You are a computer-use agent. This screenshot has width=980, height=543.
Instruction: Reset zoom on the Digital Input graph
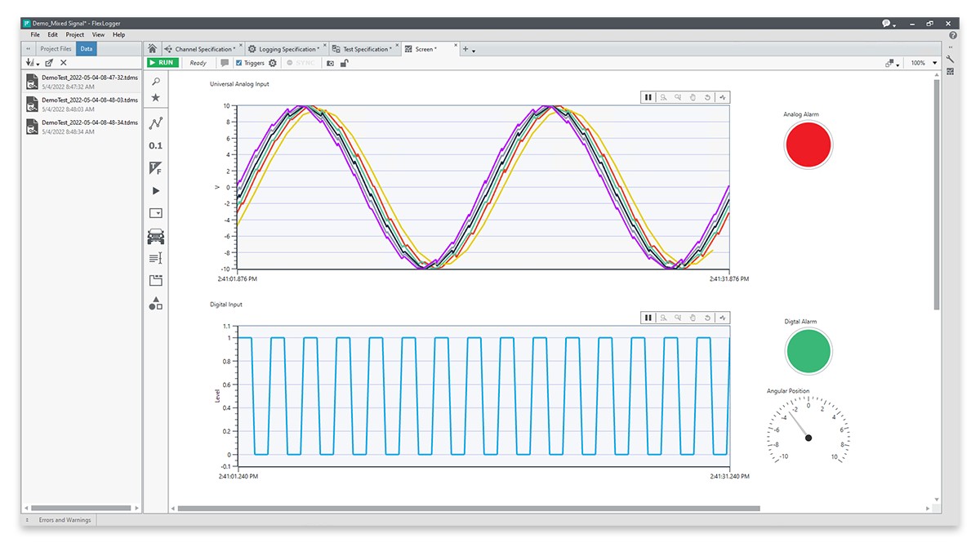[x=707, y=318]
